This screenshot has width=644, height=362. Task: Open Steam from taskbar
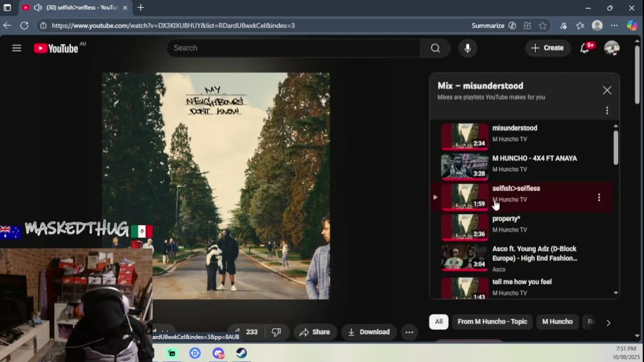(242, 353)
